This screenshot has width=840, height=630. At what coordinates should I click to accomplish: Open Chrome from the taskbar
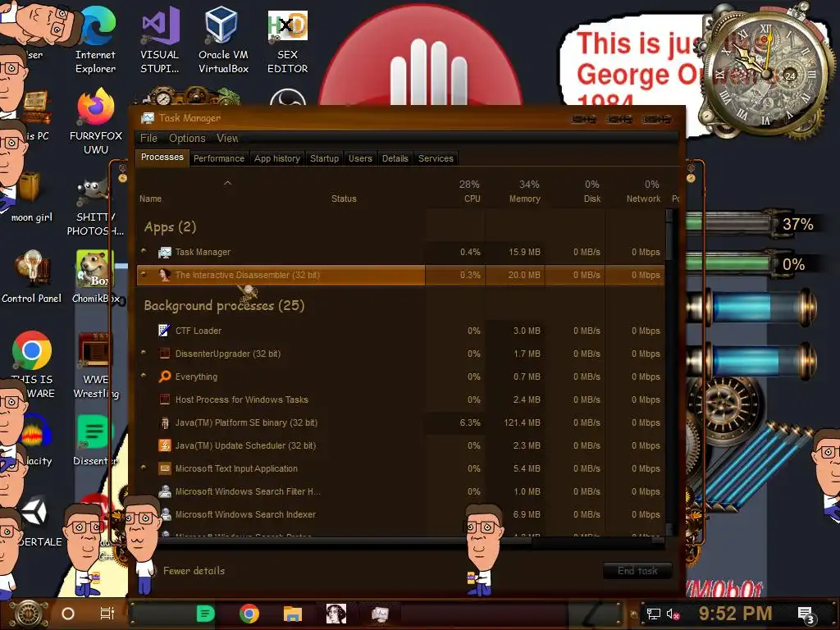[249, 614]
